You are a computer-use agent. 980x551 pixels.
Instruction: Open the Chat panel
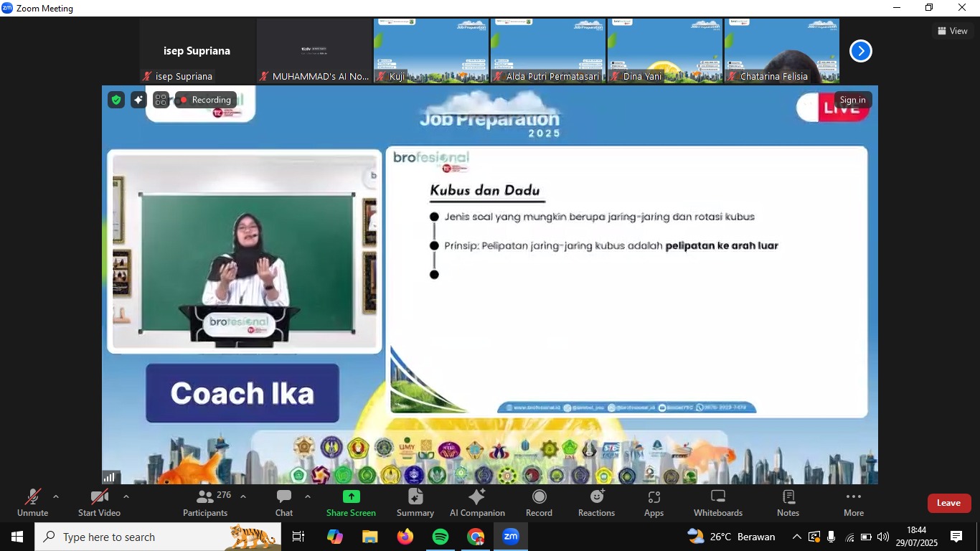(x=284, y=502)
